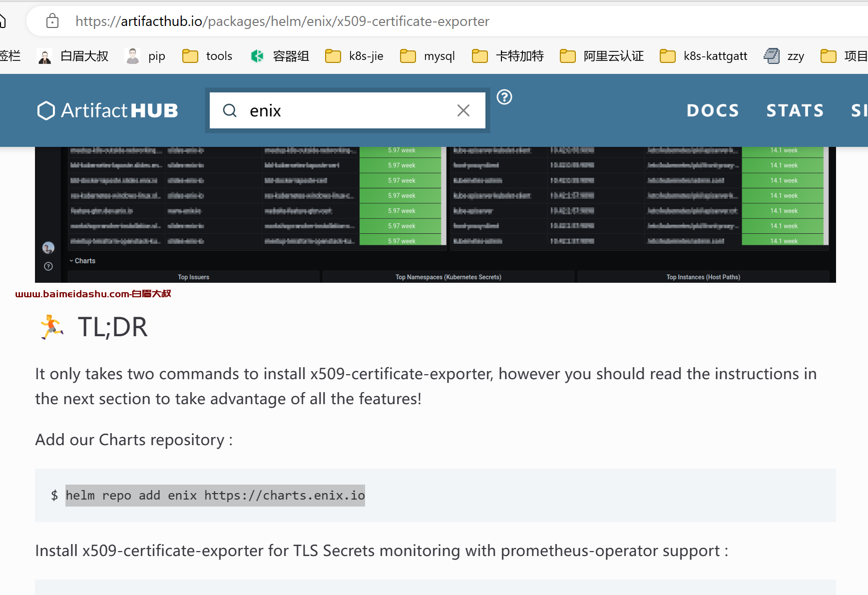This screenshot has width=868, height=595.
Task: Open the 阿里云认证 bookmark folder
Action: pyautogui.click(x=602, y=56)
